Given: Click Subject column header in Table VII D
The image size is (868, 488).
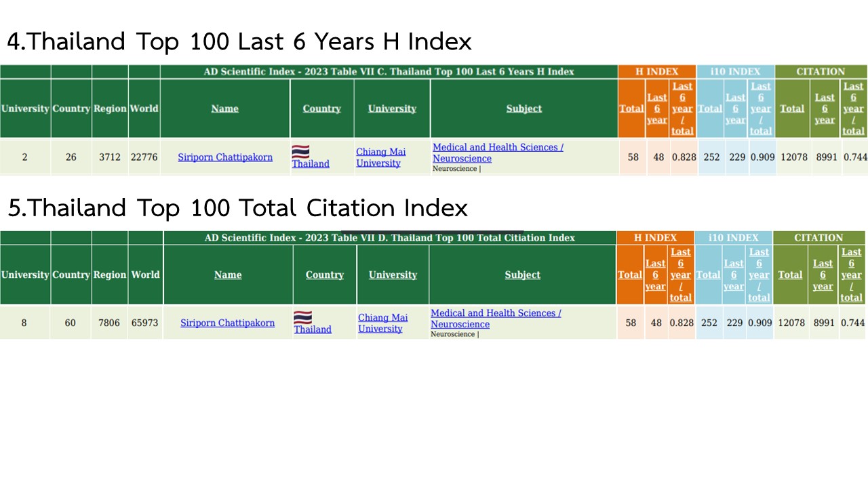Looking at the screenshot, I should coord(522,274).
